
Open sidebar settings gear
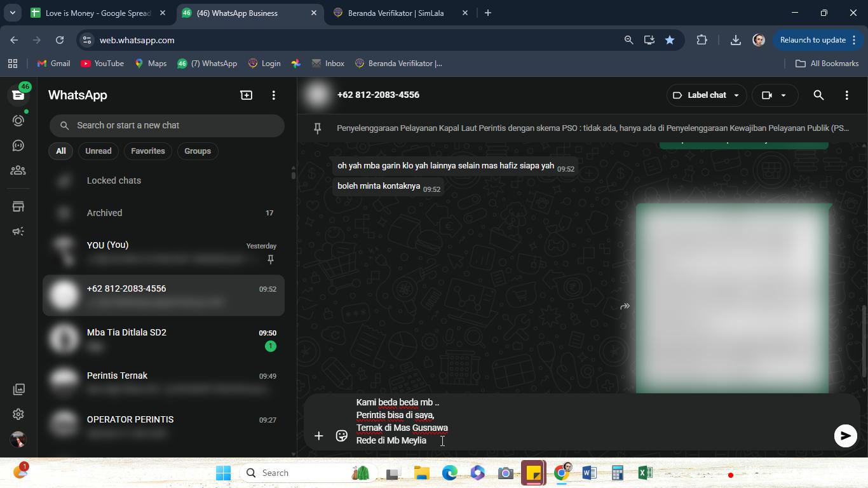(x=18, y=414)
